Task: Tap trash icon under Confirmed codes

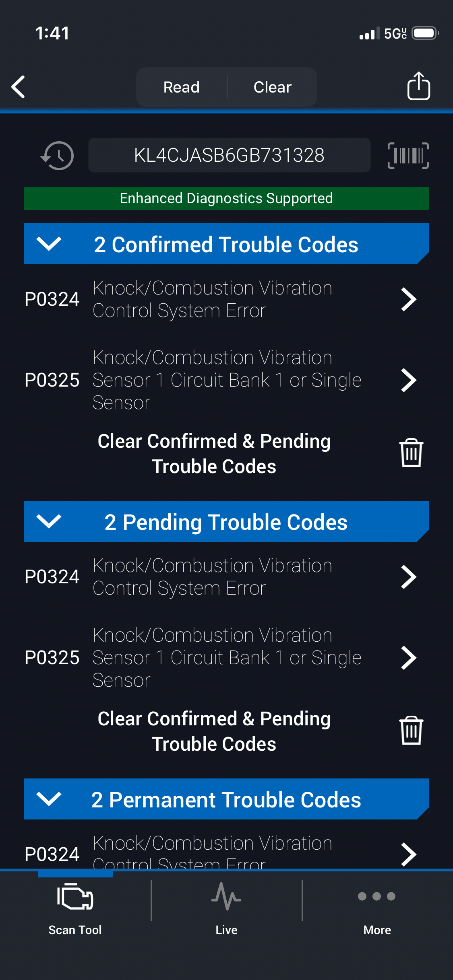Action: 411,453
